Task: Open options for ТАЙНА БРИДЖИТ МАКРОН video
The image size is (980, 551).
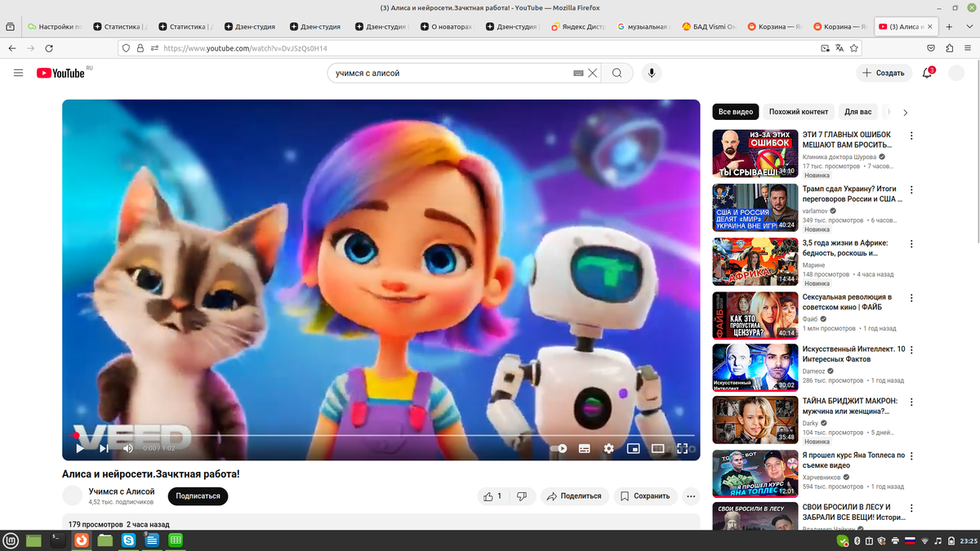Action: click(911, 402)
